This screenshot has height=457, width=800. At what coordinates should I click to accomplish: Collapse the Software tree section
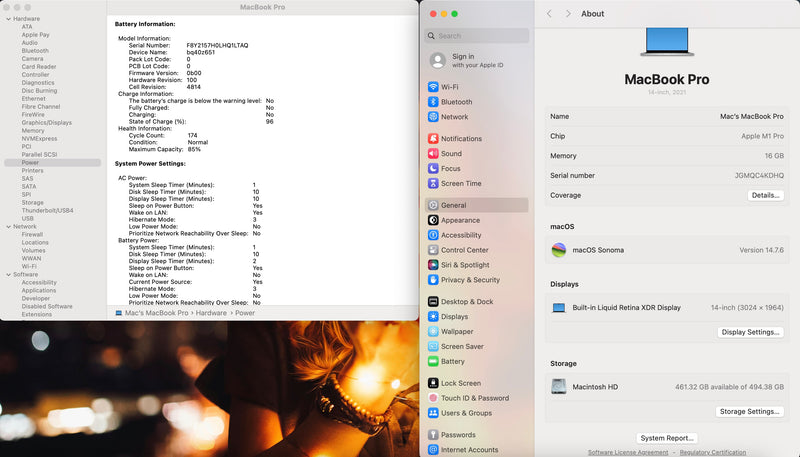(7, 274)
